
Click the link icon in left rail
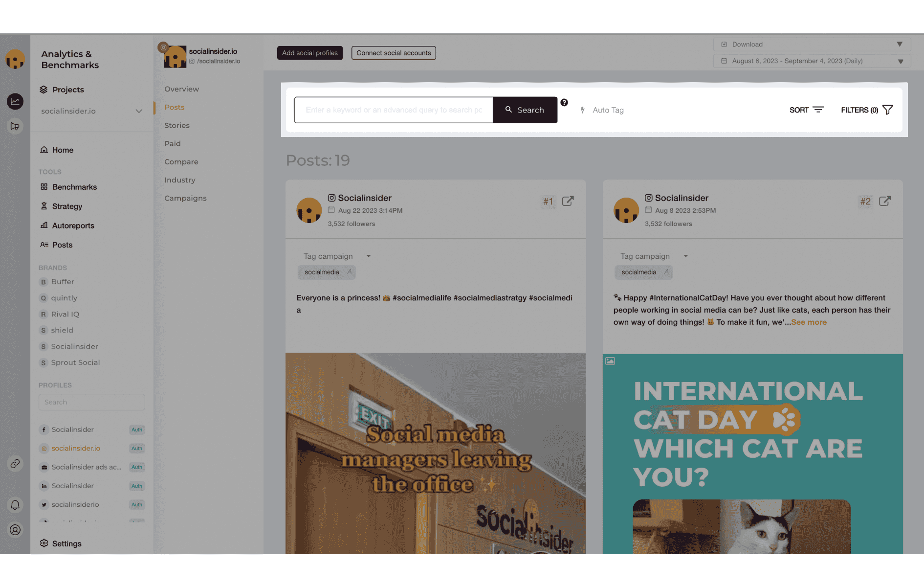[x=15, y=463]
